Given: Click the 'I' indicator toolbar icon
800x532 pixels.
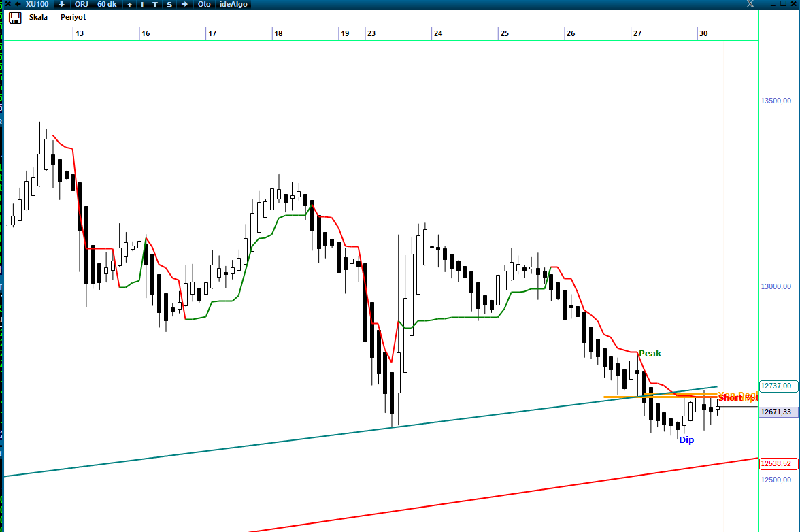Looking at the screenshot, I should pos(142,4).
